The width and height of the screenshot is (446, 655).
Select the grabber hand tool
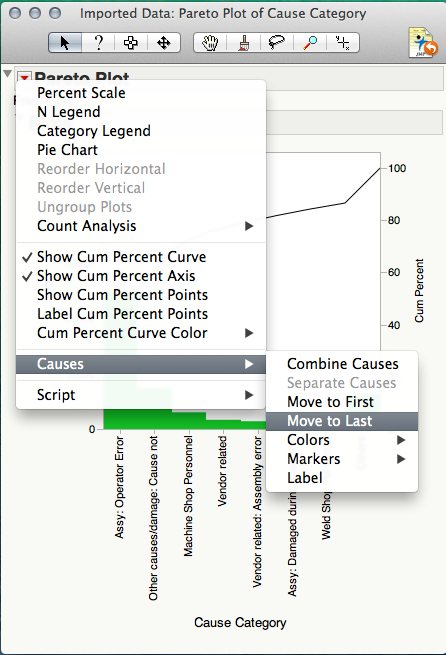210,43
